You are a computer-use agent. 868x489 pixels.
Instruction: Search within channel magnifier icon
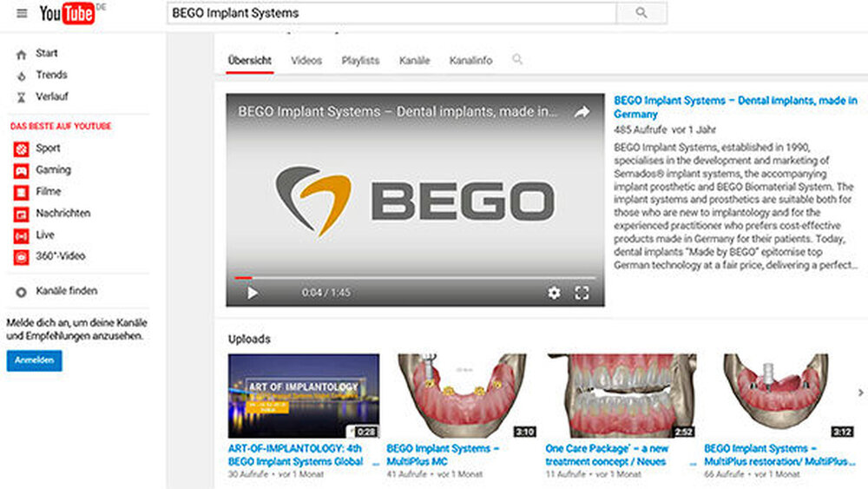[x=517, y=60]
